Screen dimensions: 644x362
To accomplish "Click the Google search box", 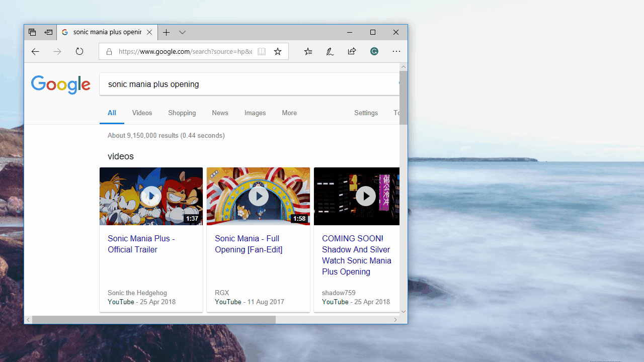I will pyautogui.click(x=250, y=84).
